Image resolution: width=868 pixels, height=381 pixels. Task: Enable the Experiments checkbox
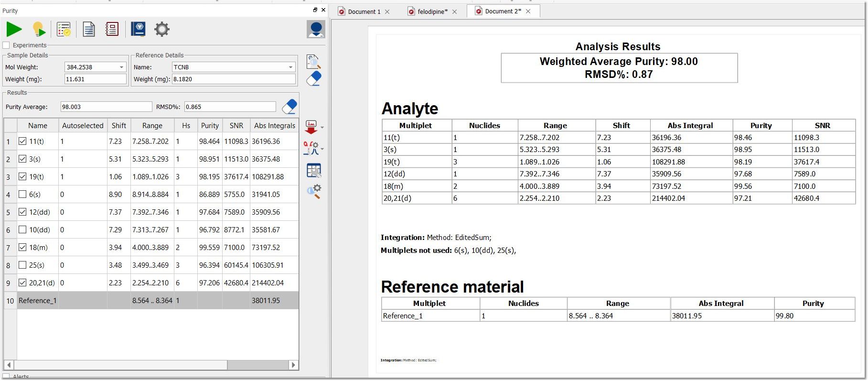point(6,45)
